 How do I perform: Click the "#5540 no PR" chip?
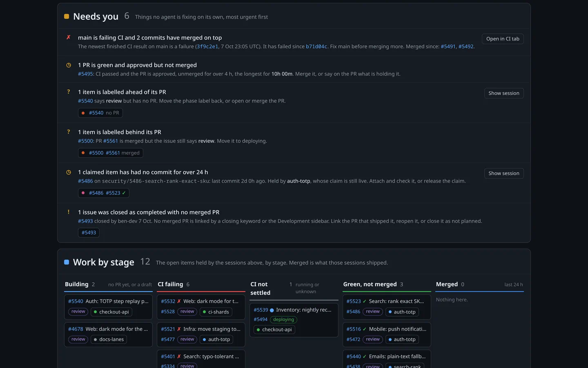(100, 113)
